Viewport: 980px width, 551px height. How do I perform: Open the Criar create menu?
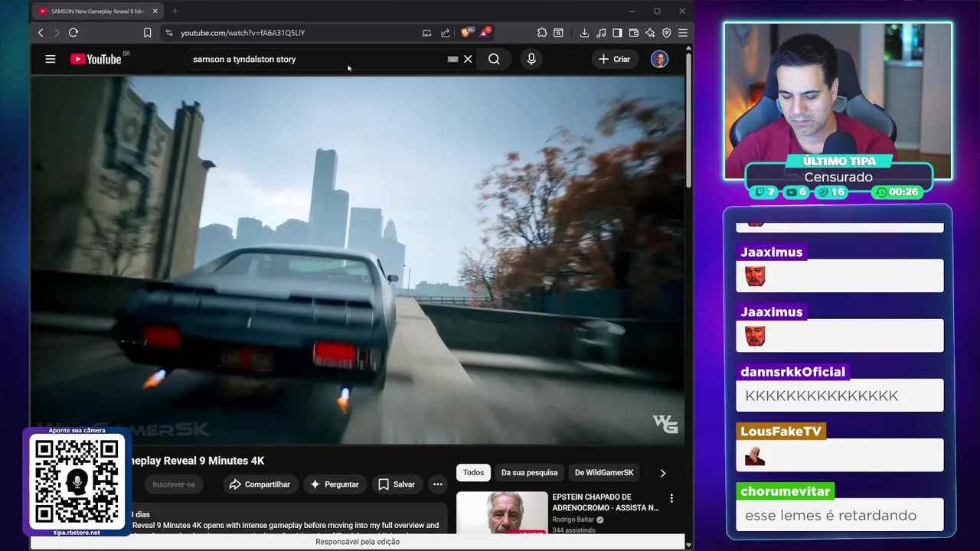click(x=615, y=59)
